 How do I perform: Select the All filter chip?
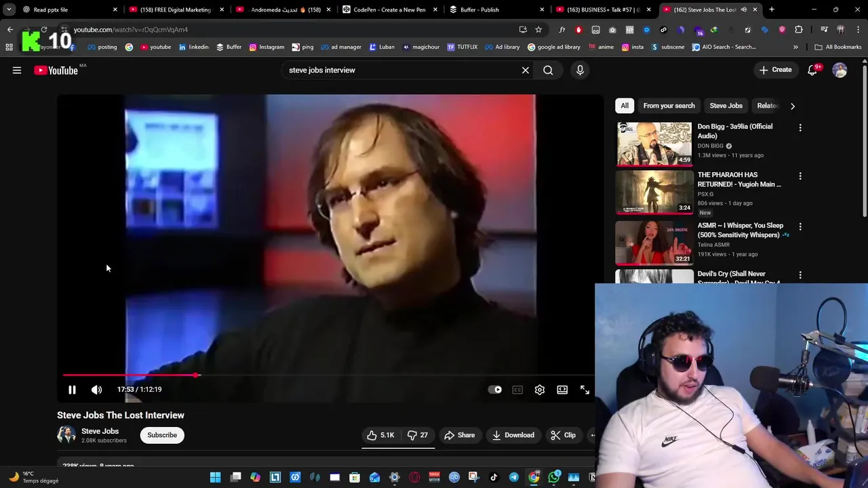625,106
